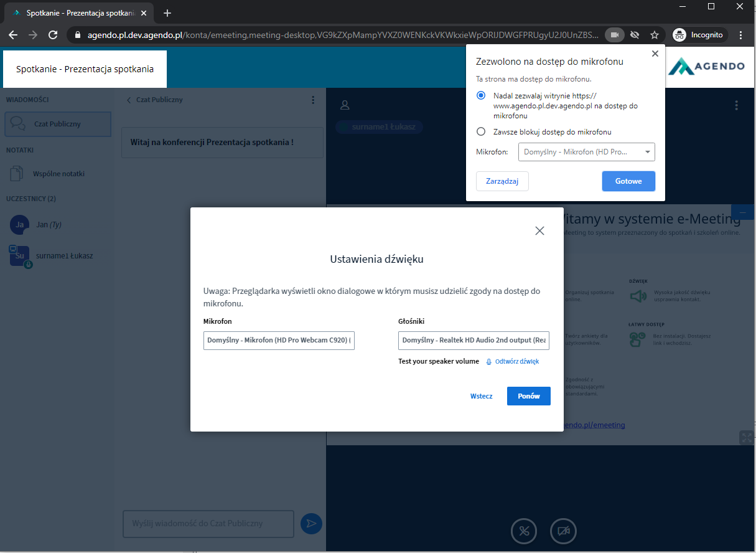Open Czat Publiczny in sidebar
This screenshot has height=553, width=756.
click(58, 124)
